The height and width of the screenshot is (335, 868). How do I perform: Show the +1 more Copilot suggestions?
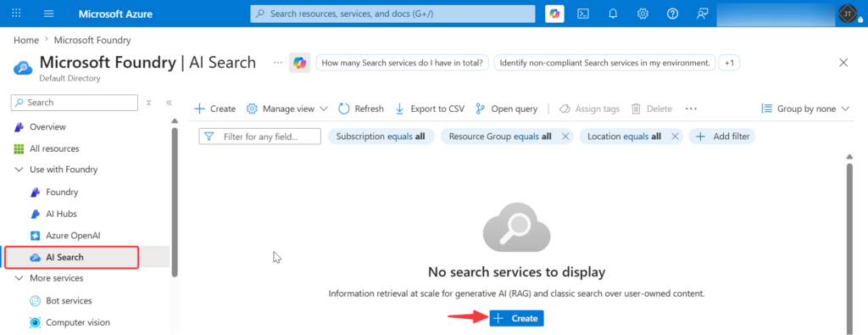tap(729, 63)
